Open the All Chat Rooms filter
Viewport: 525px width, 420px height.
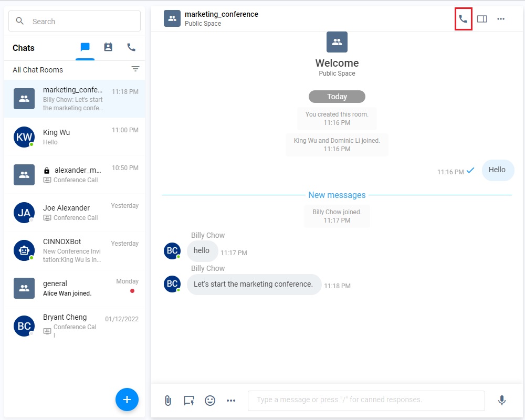tap(135, 69)
